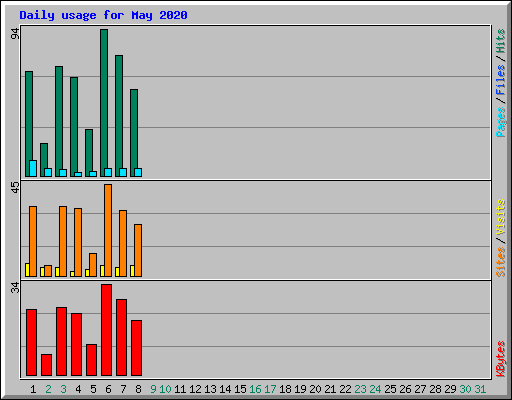Click the Files legend label
Screen dimensions: 512x400
pyautogui.click(x=500, y=80)
